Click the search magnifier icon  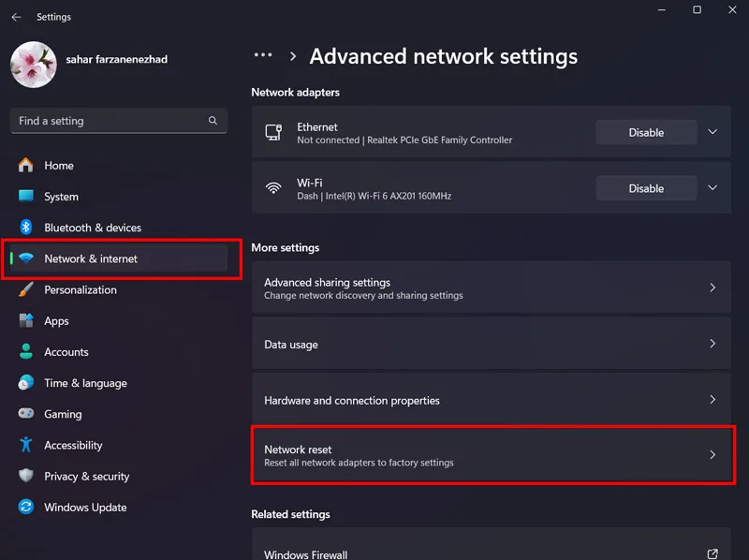coord(213,121)
